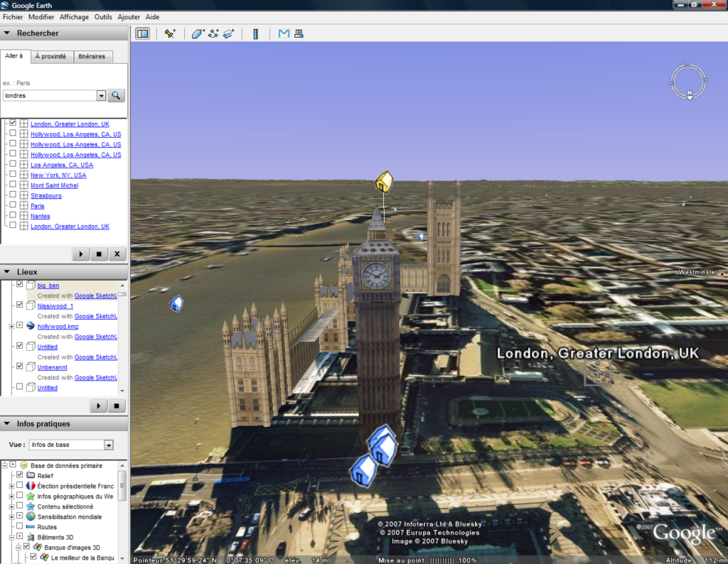This screenshot has width=728, height=564.
Task: Expand the Bâtiments 3D tree node
Action: [11, 537]
